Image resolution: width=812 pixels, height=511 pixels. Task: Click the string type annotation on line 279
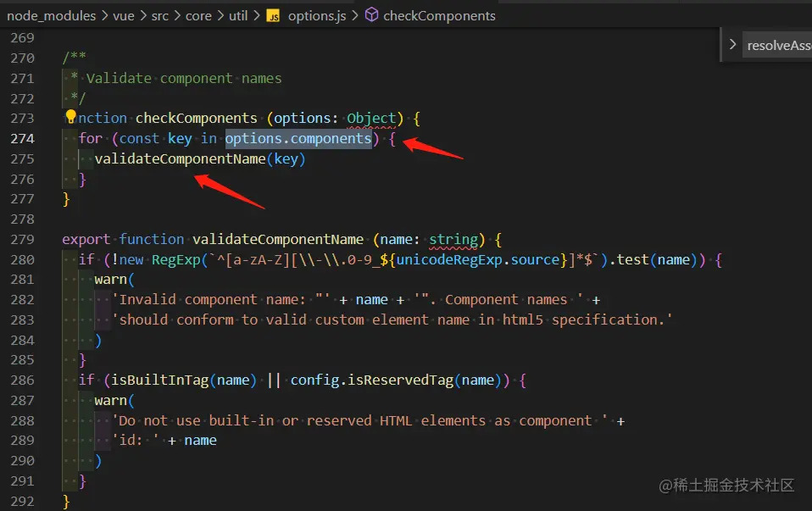coord(453,240)
